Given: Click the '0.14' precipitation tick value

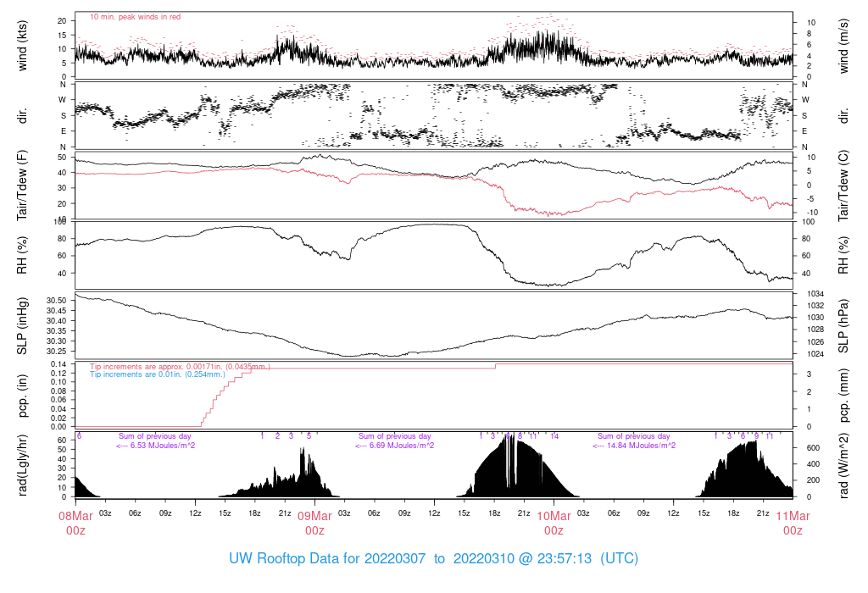Looking at the screenshot, I should [58, 364].
